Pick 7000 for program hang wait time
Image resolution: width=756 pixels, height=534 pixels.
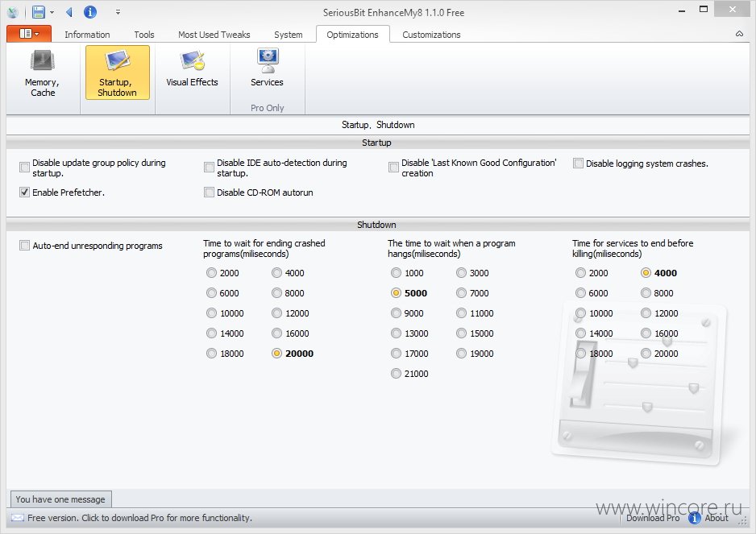pyautogui.click(x=461, y=293)
